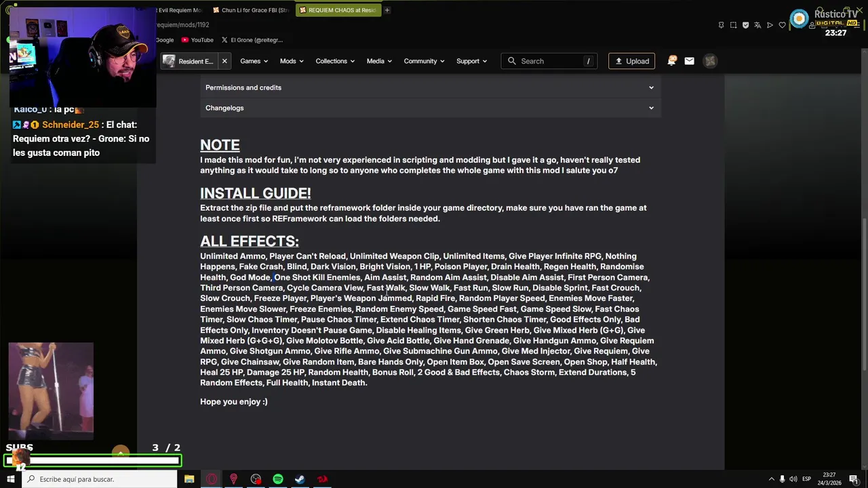Open the Support dropdown menu

coord(471,61)
